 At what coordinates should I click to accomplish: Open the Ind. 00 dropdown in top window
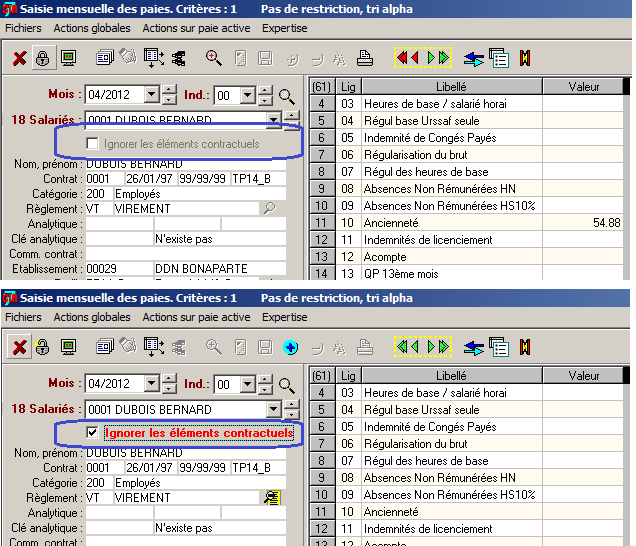point(247,95)
